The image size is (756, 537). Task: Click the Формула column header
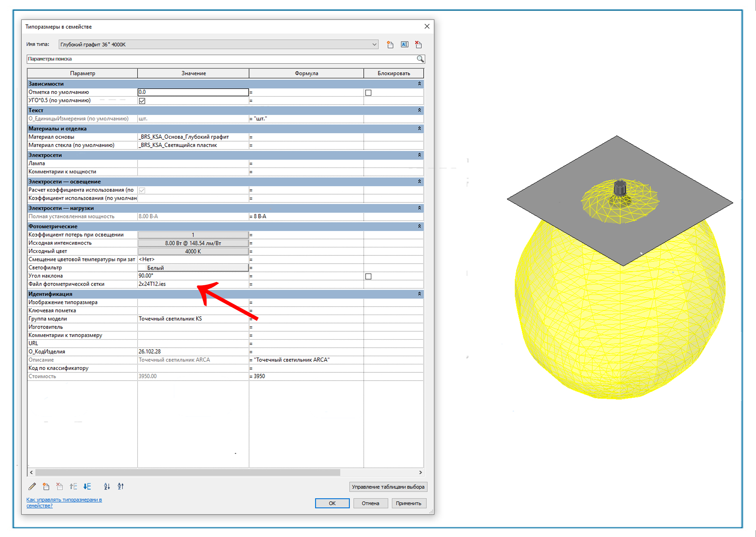click(x=306, y=73)
